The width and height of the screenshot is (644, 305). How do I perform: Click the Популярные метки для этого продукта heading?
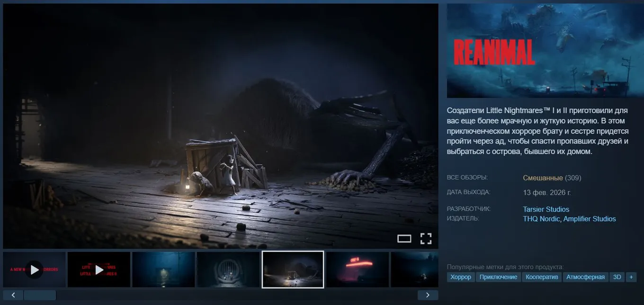(505, 267)
